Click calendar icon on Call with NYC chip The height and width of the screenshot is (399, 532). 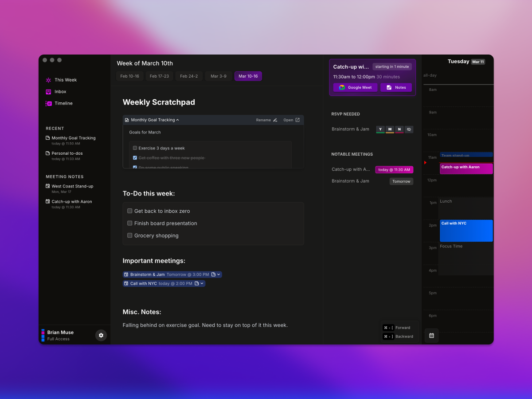(126, 284)
